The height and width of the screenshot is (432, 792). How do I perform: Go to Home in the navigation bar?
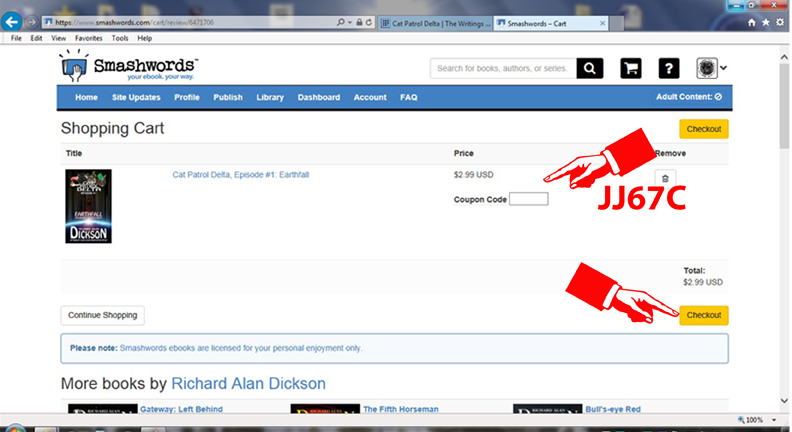86,97
